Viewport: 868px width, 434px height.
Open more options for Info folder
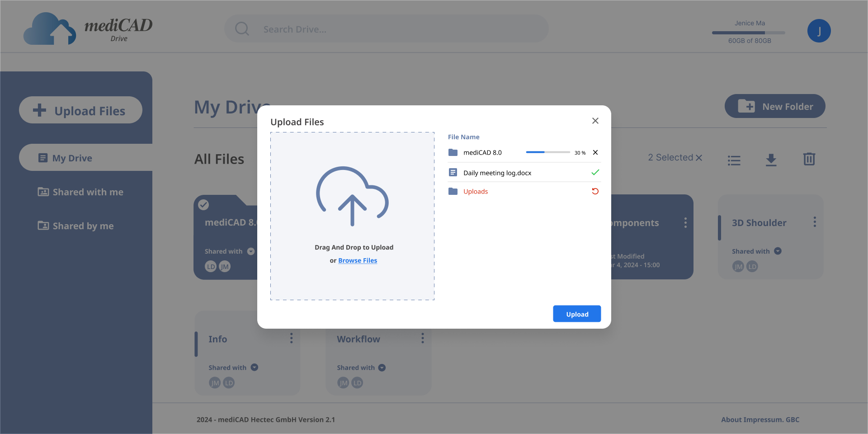pos(291,338)
